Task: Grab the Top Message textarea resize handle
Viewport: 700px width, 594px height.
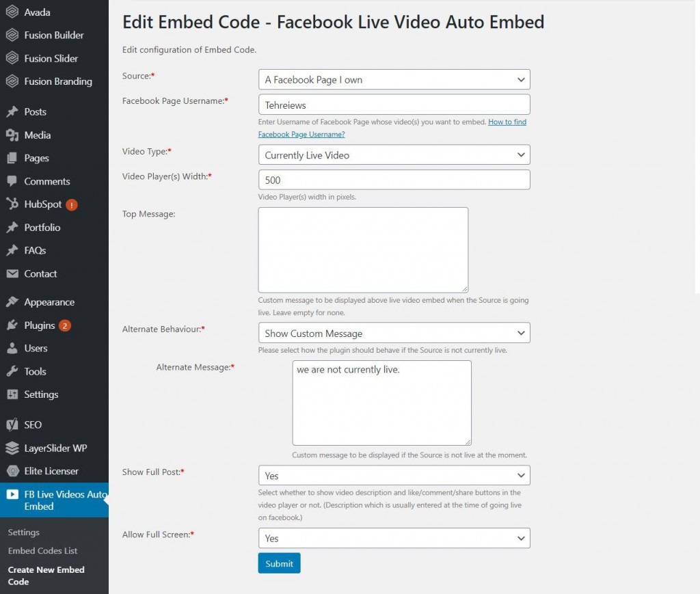Action: pos(464,289)
